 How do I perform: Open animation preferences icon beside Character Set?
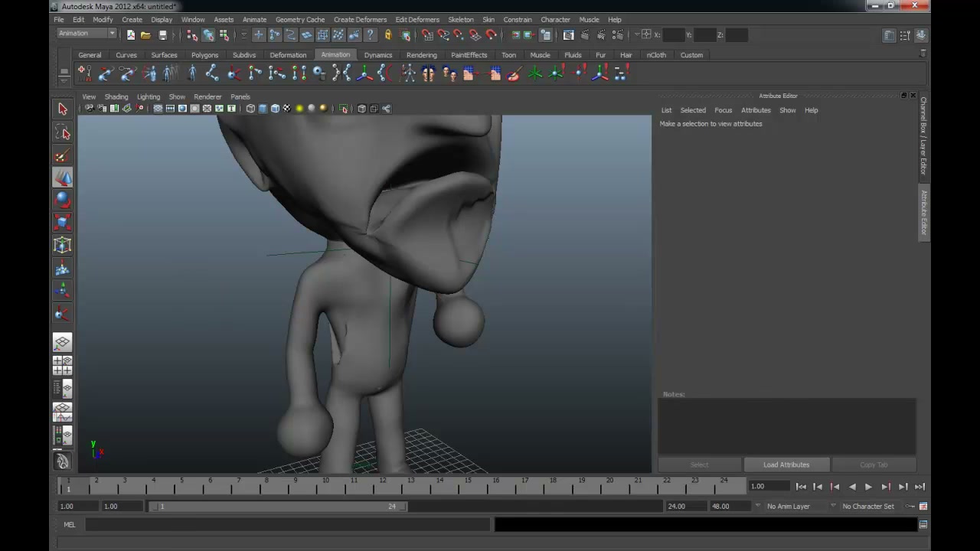pos(923,506)
